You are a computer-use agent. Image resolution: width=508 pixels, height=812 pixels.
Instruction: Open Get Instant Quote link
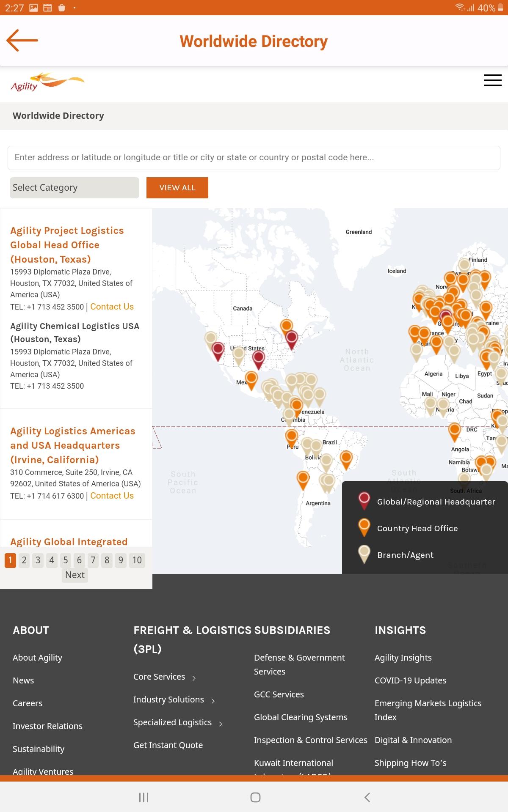168,745
